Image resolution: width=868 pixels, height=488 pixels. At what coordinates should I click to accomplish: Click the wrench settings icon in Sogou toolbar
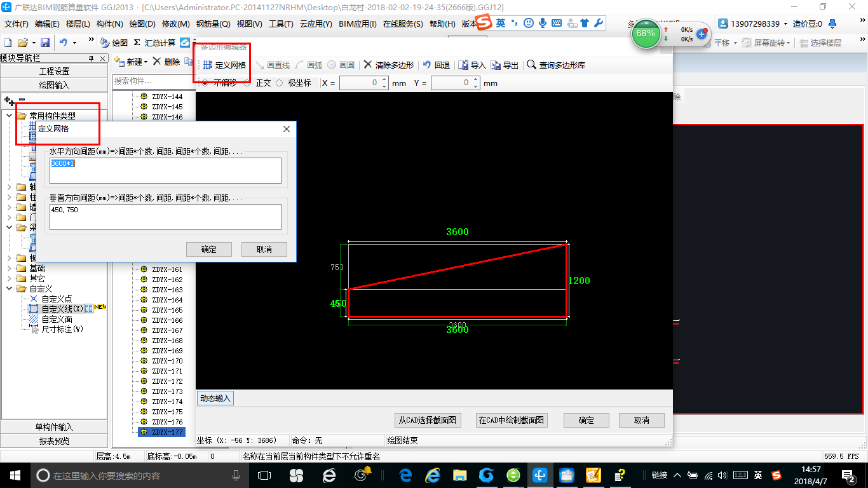598,23
